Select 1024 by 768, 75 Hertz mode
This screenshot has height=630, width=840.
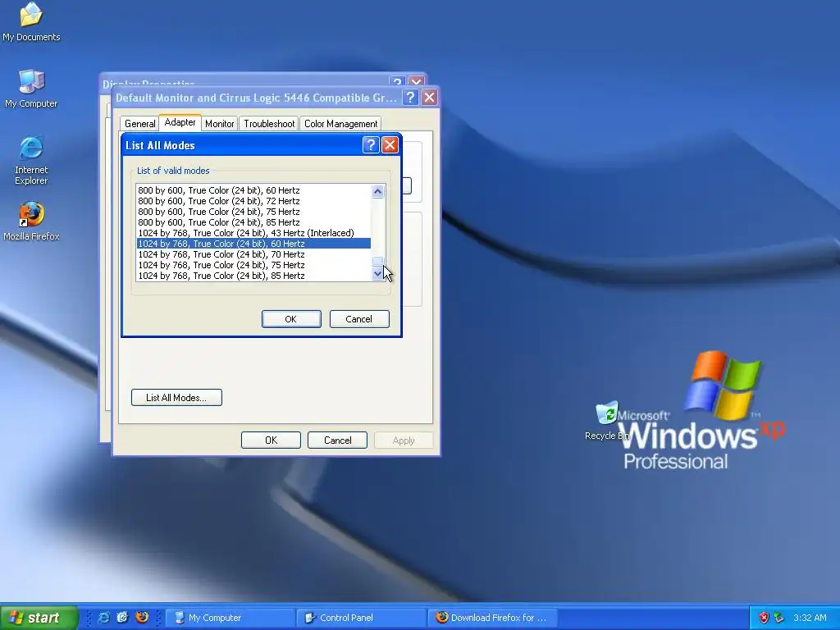coord(253,265)
